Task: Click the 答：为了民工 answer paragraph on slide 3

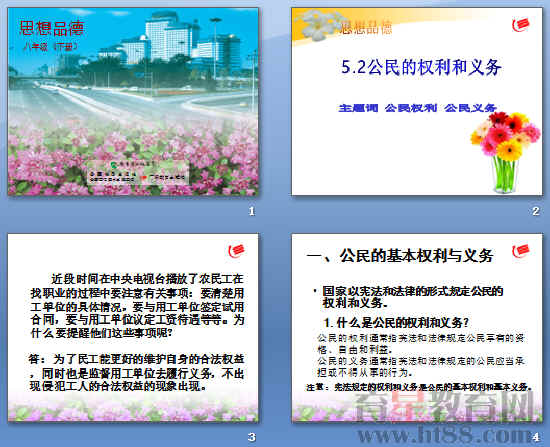Action: coord(136,373)
